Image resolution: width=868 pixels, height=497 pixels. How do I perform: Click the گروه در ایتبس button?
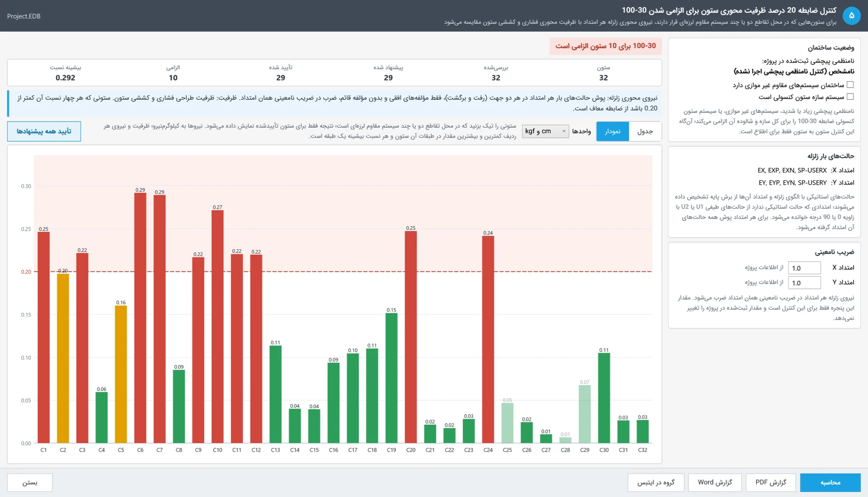[656, 482]
